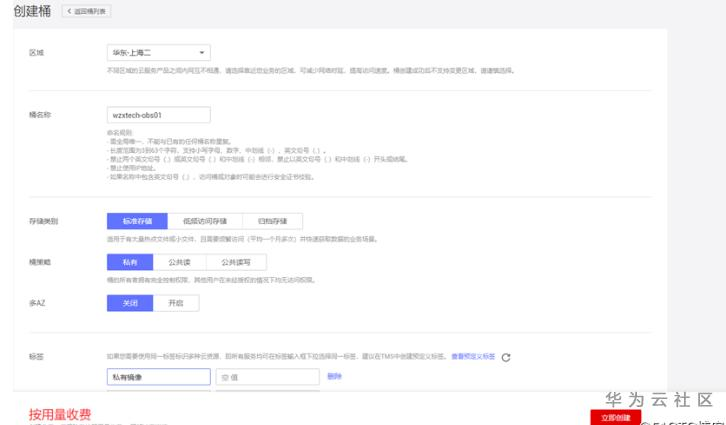Image resolution: width=726 pixels, height=425 pixels.
Task: Go back to bucket list via 返回桶列表
Action: coord(87,11)
